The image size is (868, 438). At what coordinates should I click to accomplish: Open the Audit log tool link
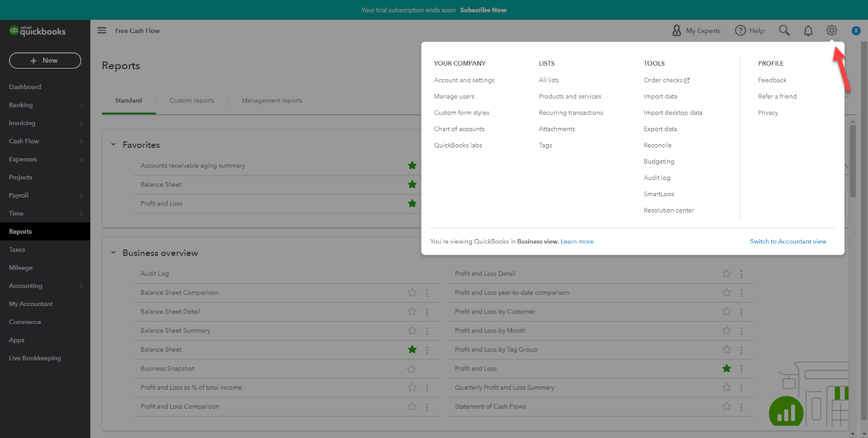tap(657, 178)
